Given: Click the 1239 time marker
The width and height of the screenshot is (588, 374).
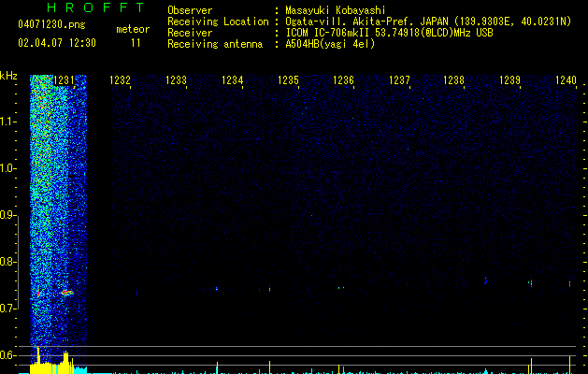Looking at the screenshot, I should point(510,79).
